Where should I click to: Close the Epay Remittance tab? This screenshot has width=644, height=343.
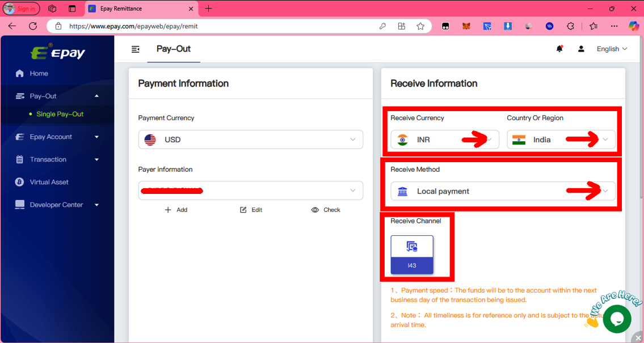point(191,9)
